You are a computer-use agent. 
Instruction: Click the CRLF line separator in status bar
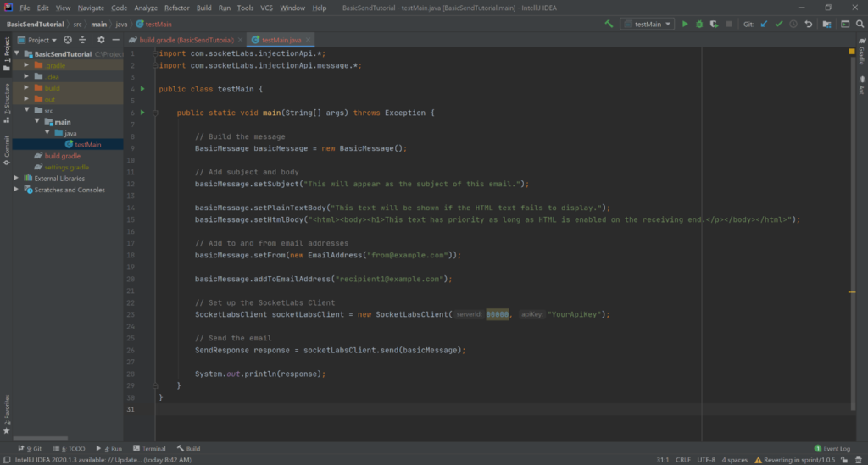(x=683, y=459)
